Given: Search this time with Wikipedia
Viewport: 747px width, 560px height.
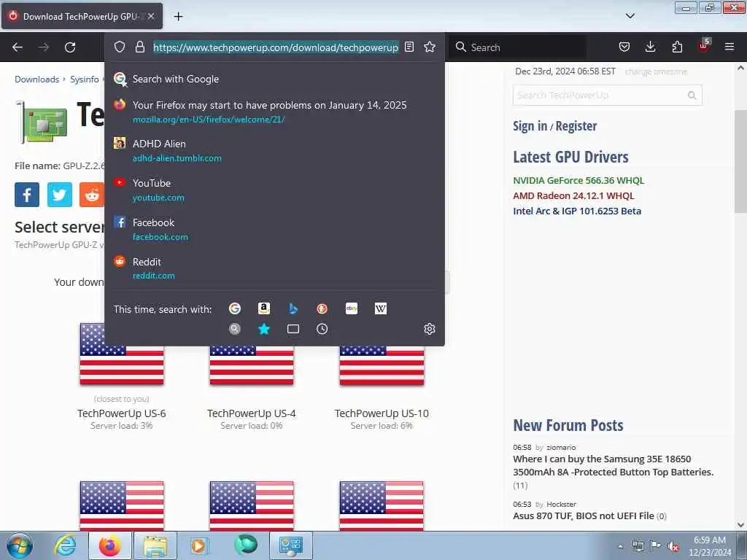Looking at the screenshot, I should 381,308.
